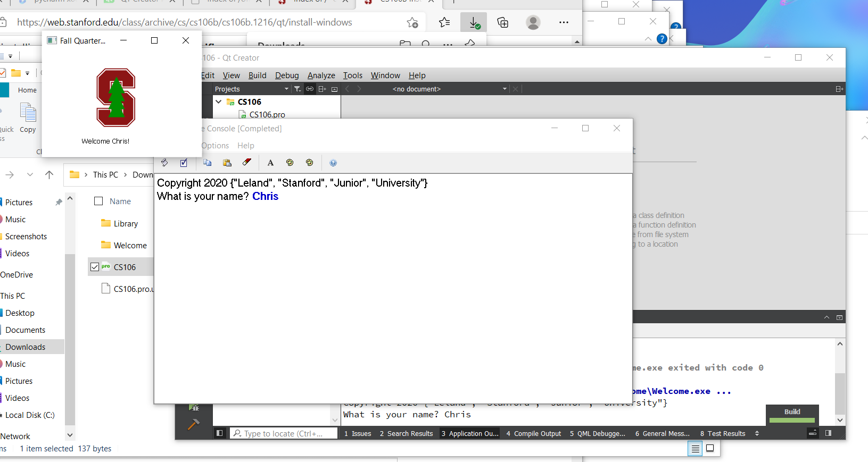Screen dimensions: 868x462
Task: Click the hammer Build icon in Qt Creator
Action: click(x=194, y=424)
